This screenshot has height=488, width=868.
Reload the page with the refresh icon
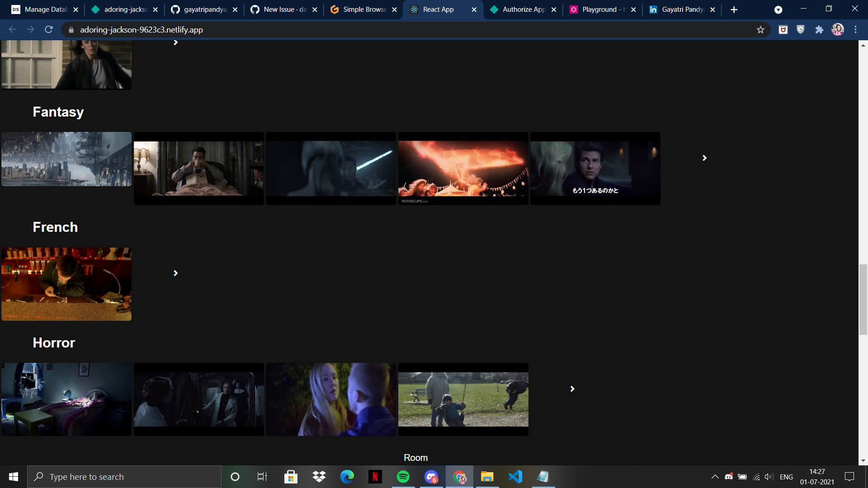coord(49,30)
